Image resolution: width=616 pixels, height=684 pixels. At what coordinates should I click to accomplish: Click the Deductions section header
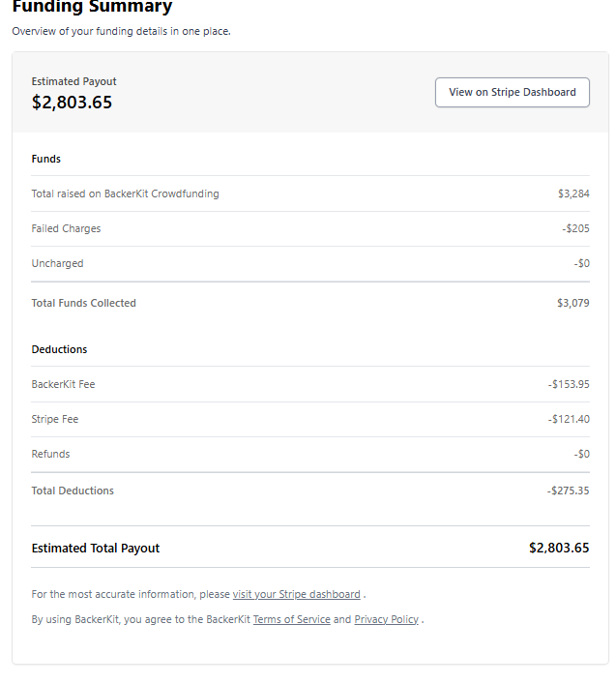59,349
